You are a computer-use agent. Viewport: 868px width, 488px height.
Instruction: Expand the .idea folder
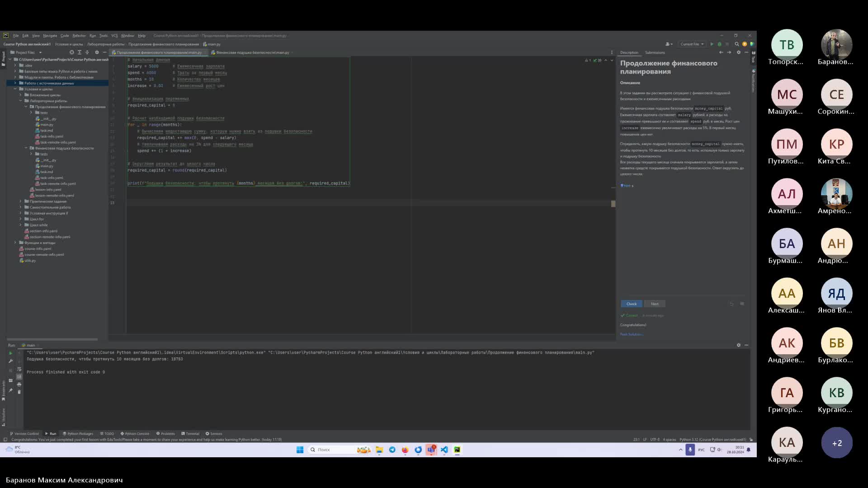[x=15, y=66]
